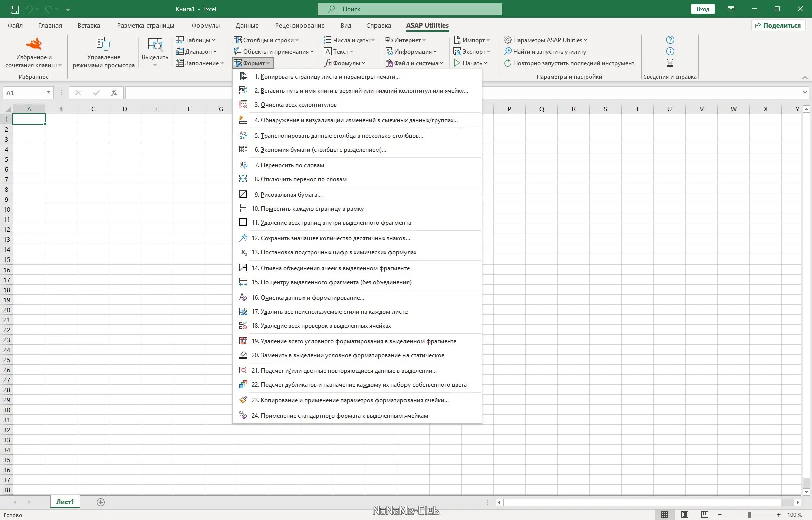812x520 pixels.
Task: Click the info circle icon
Action: tap(670, 51)
